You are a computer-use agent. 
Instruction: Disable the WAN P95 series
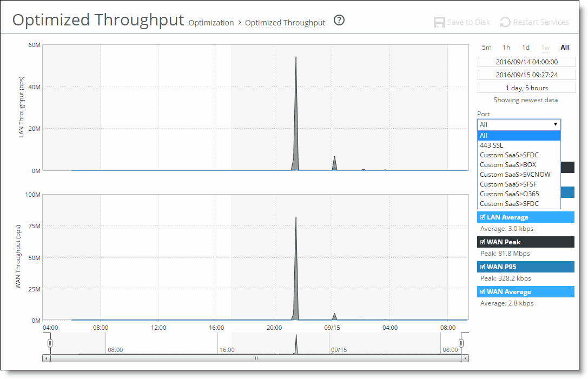click(483, 267)
